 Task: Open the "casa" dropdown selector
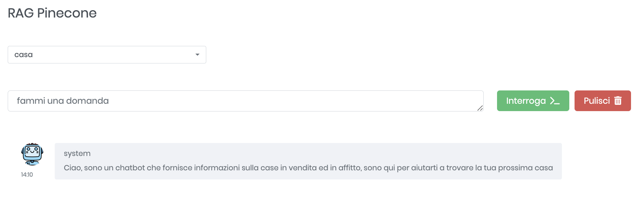pos(107,55)
